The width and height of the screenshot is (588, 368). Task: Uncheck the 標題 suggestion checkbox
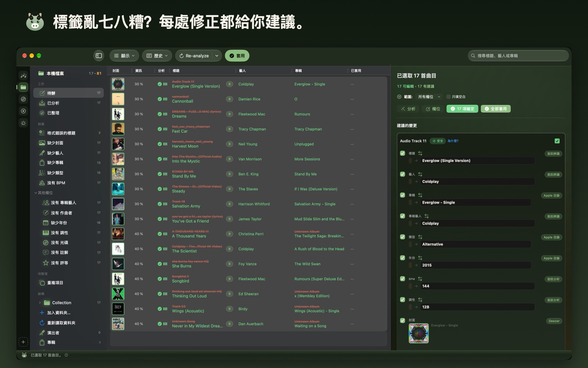402,153
